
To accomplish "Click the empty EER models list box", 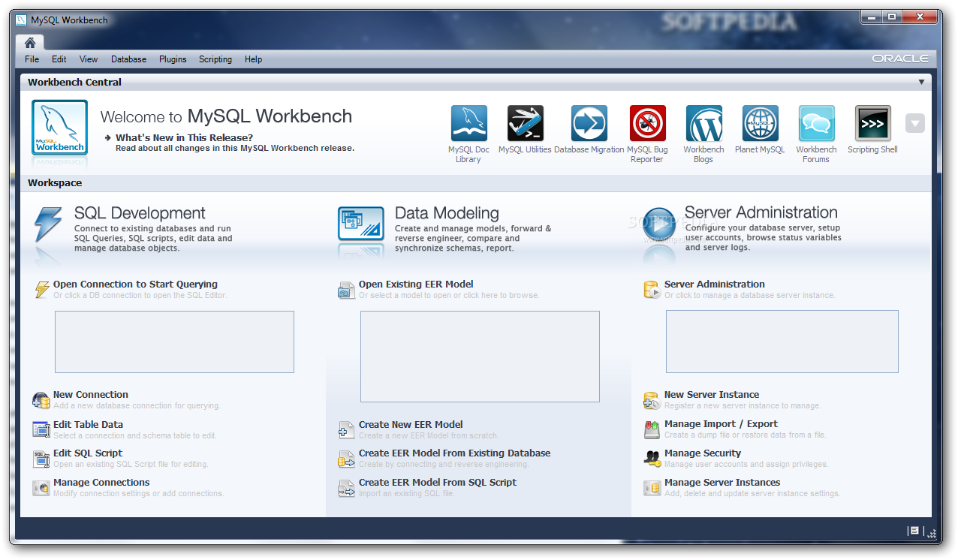I will tap(480, 357).
